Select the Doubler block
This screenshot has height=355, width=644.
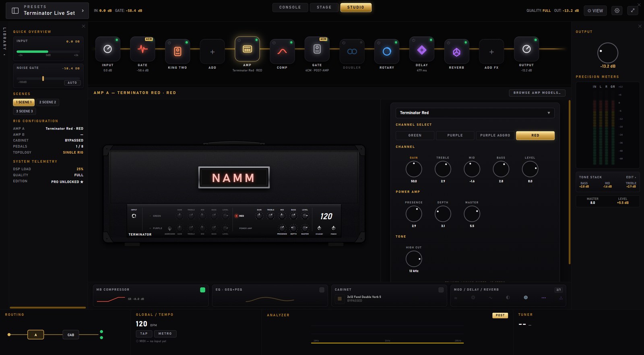352,51
